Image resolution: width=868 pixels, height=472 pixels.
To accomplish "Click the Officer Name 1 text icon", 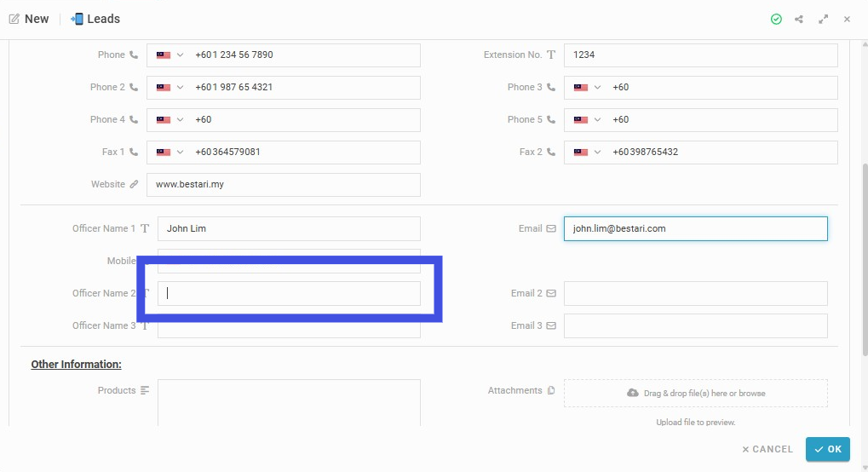I will click(145, 228).
